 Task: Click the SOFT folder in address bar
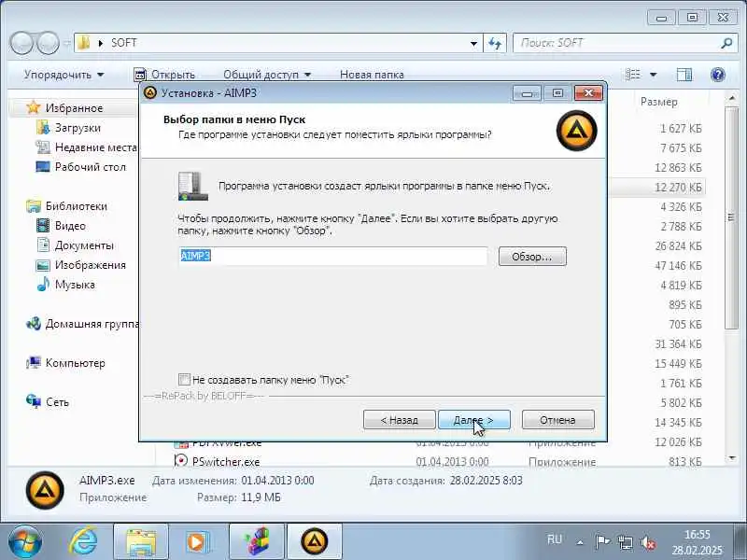click(124, 43)
